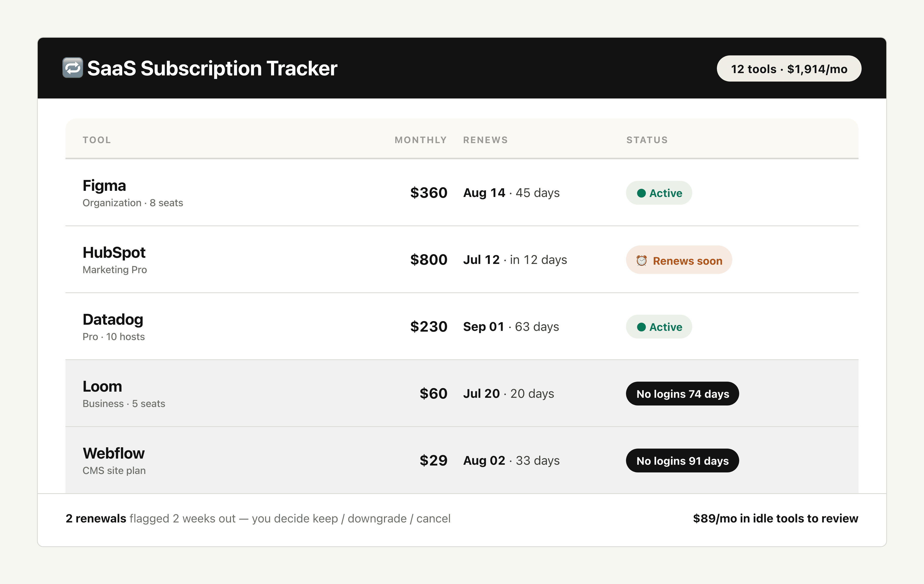
Task: Select the SaaS Subscription Tracker title
Action: coord(212,68)
